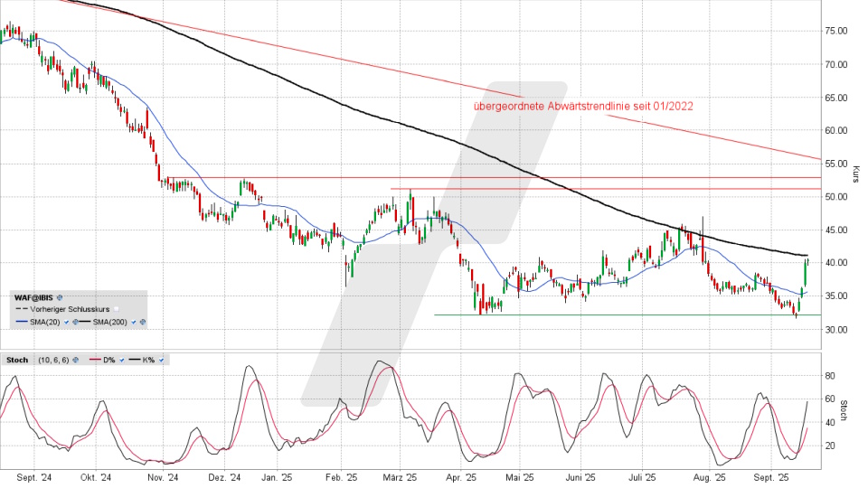Click the Vorheriger Schlusskurs legend label

[70, 309]
